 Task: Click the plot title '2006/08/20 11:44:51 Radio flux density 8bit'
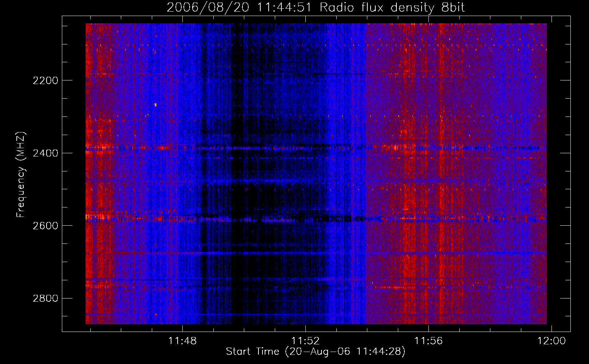[x=316, y=8]
